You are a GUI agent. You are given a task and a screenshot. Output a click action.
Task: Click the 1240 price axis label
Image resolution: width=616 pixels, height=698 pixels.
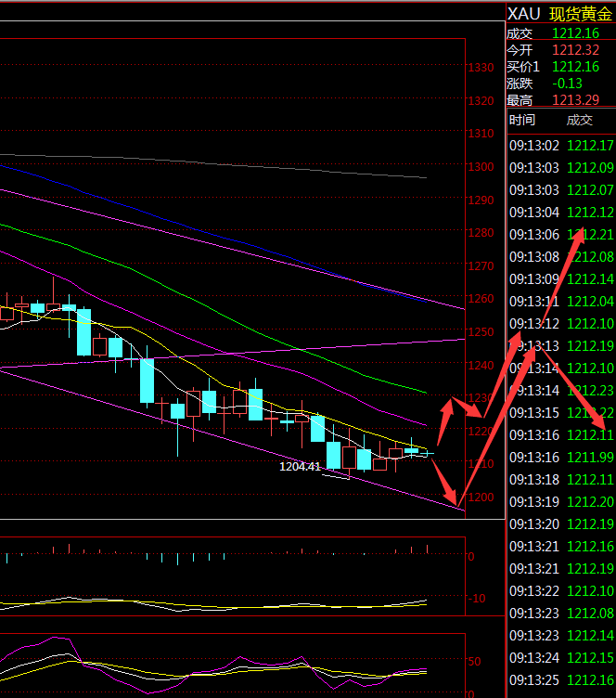[481, 366]
